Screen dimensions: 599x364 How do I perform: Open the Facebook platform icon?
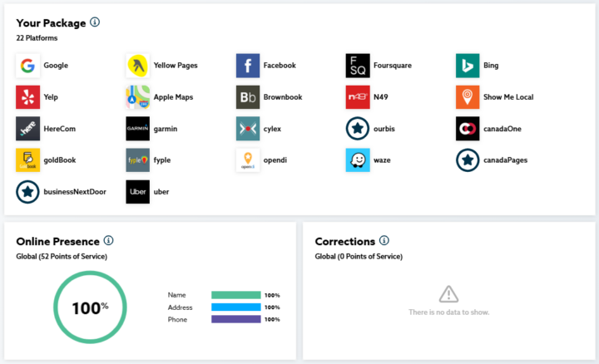coord(248,66)
